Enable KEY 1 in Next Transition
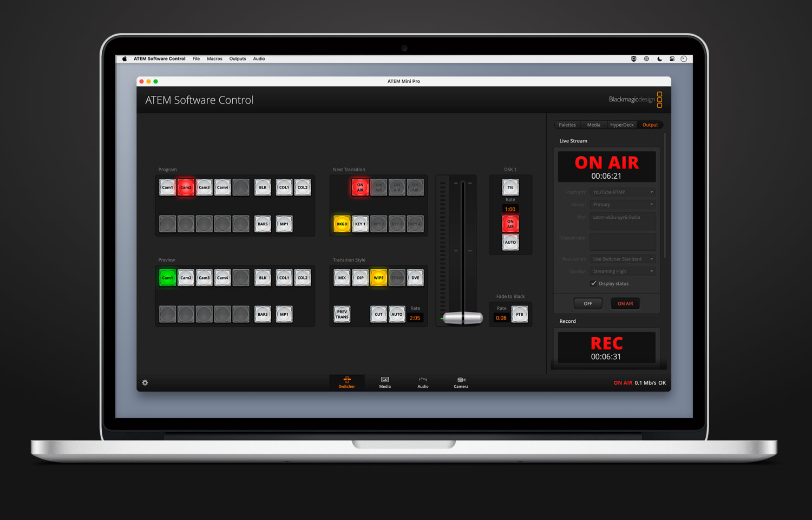Screen dimensions: 812x520 click(360, 223)
